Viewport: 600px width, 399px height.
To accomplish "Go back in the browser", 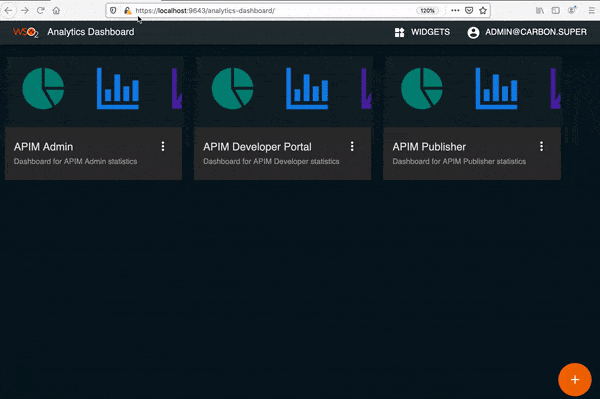I will pos(8,11).
